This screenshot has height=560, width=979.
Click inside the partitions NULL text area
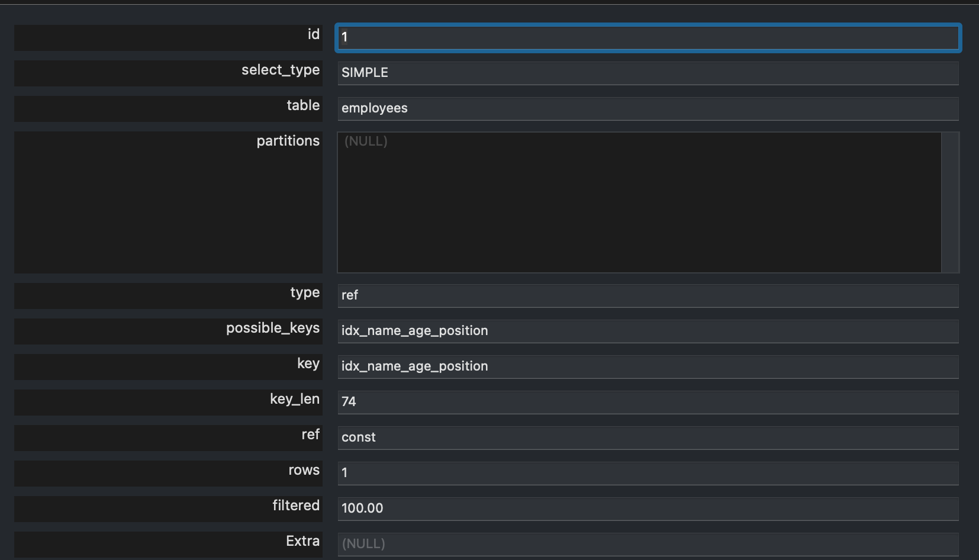639,202
